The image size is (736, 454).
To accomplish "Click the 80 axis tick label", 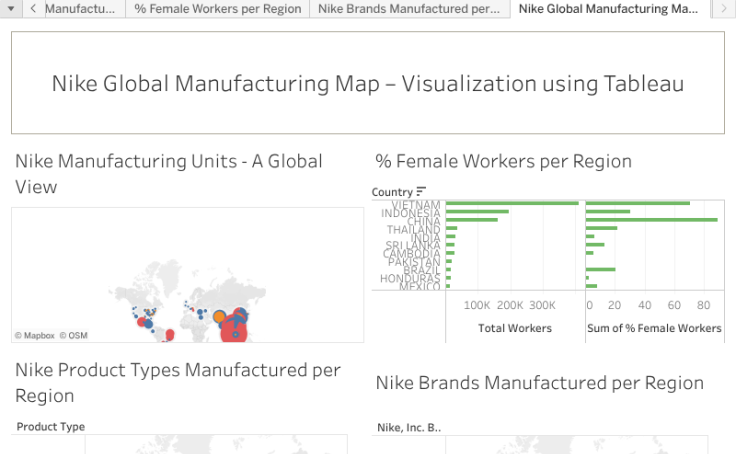I will pyautogui.click(x=703, y=305).
